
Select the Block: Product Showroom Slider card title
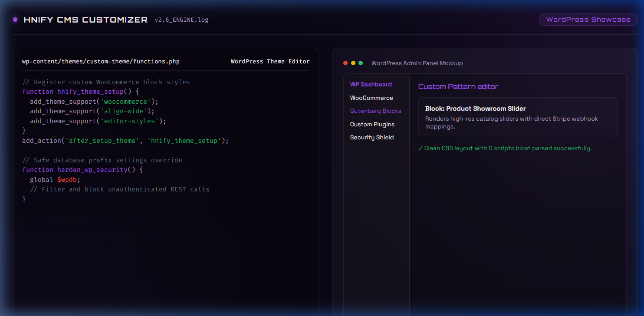(x=476, y=109)
